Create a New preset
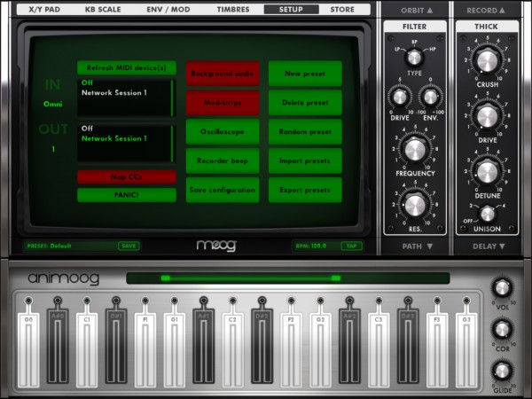 [x=305, y=74]
